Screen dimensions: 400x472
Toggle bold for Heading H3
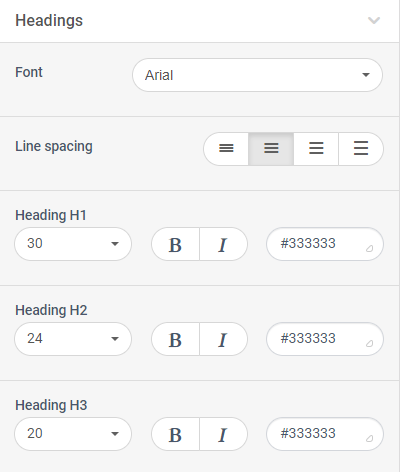click(175, 434)
